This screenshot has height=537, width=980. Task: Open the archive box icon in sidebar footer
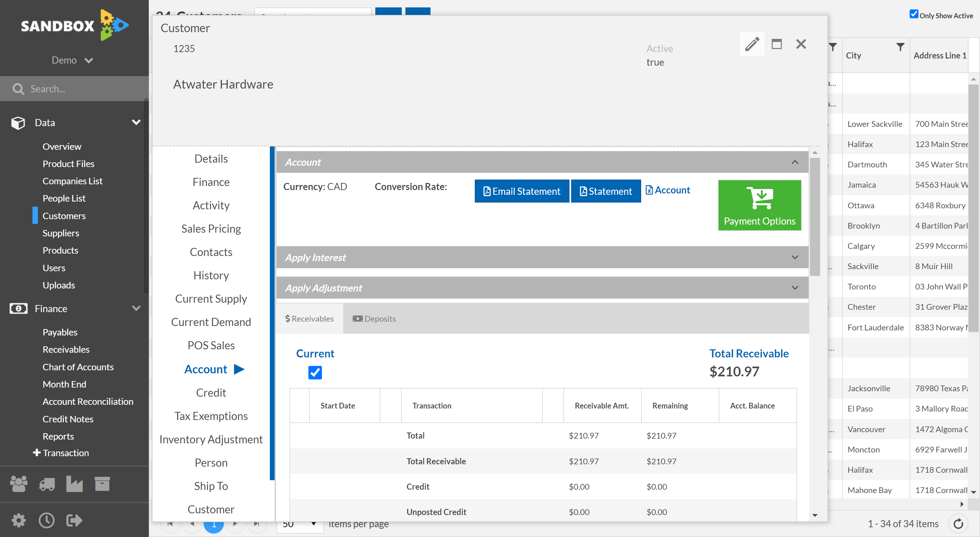point(102,484)
